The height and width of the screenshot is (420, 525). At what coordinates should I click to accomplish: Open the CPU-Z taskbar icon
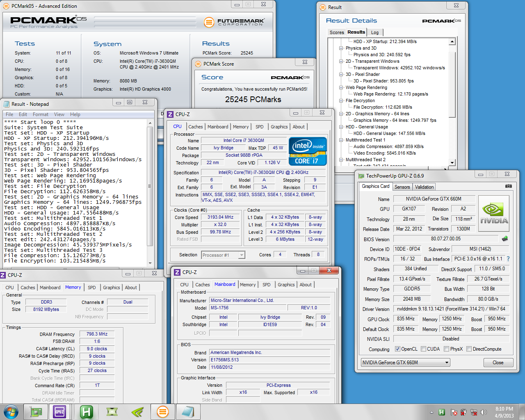coord(59,412)
